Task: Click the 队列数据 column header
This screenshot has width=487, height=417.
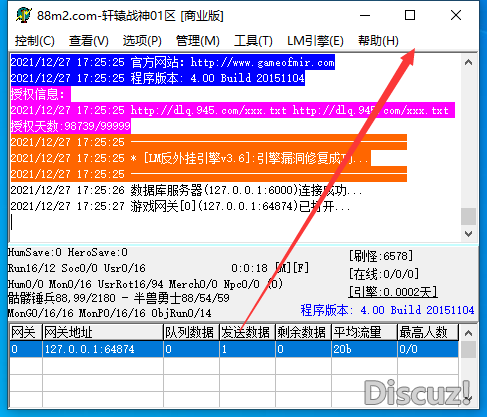Action: point(191,332)
